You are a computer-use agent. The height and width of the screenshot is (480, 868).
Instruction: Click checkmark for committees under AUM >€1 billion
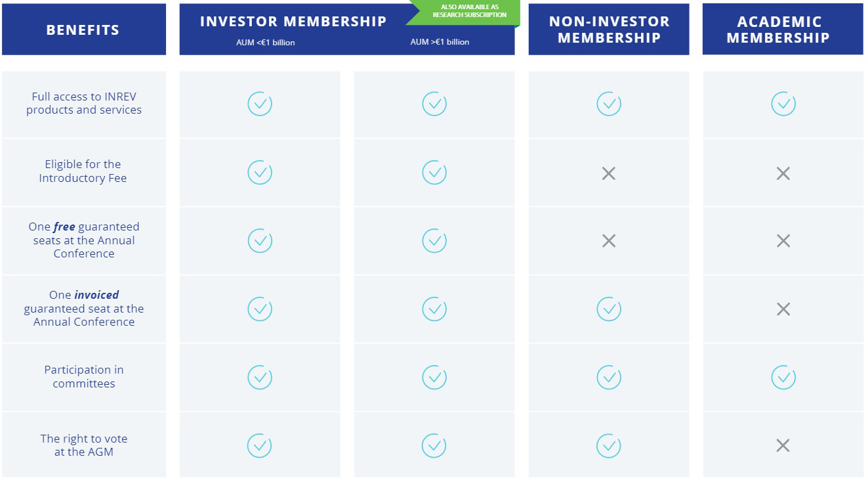[434, 378]
